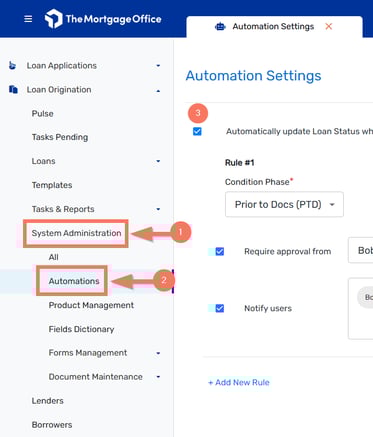Open Product Management in the sidebar
Viewport: 373px width, 437px height.
point(91,305)
